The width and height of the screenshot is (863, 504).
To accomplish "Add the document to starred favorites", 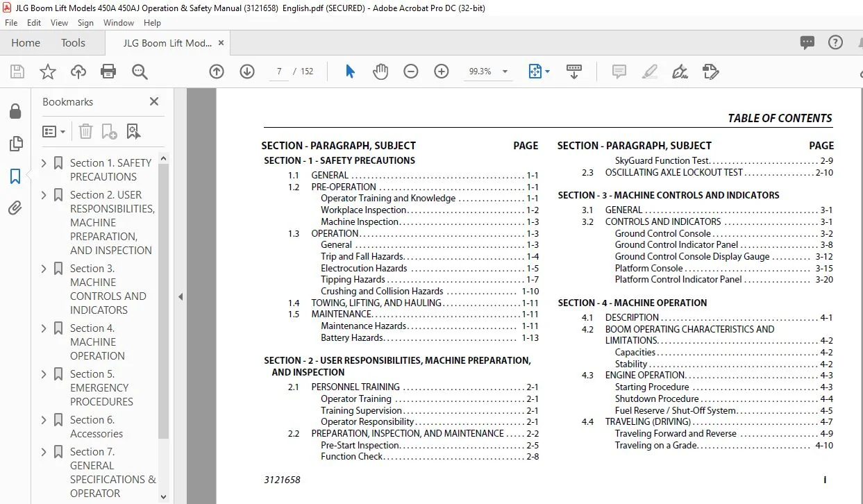I will click(47, 72).
